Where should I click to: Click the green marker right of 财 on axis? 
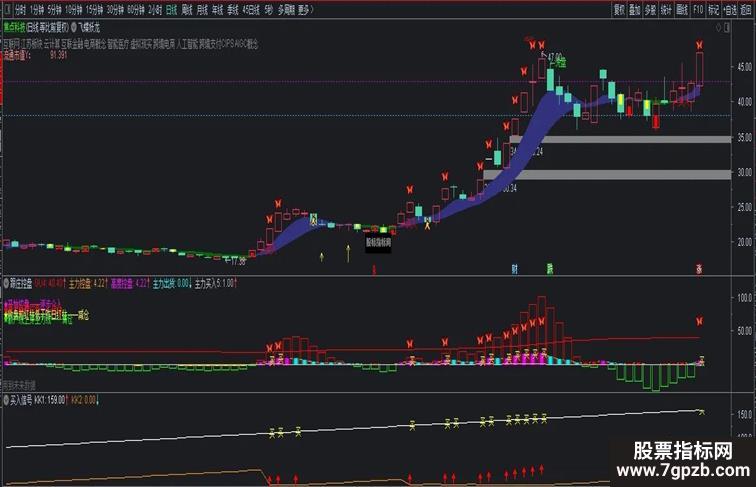(550, 269)
